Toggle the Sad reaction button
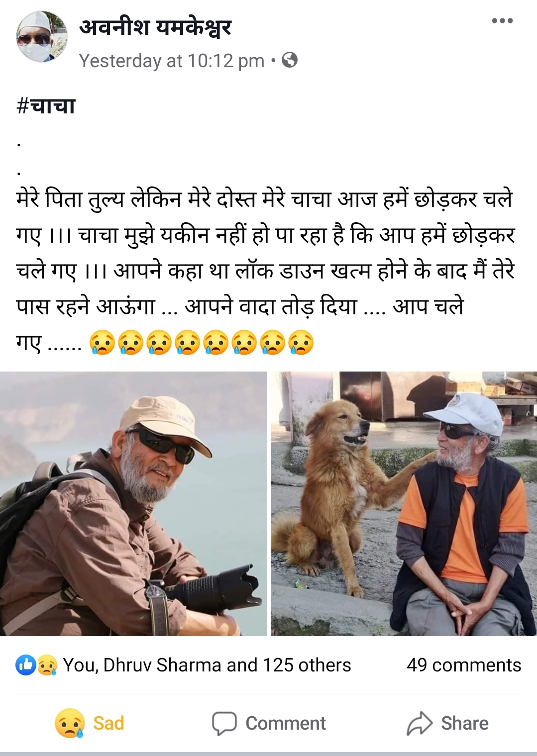Screen dimensions: 537x756 pyautogui.click(x=90, y=723)
